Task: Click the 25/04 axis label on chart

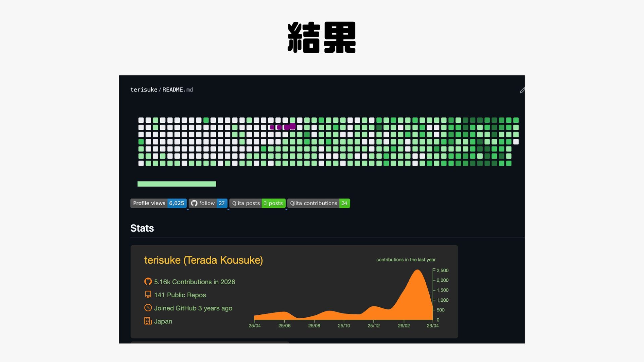Action: tap(254, 325)
